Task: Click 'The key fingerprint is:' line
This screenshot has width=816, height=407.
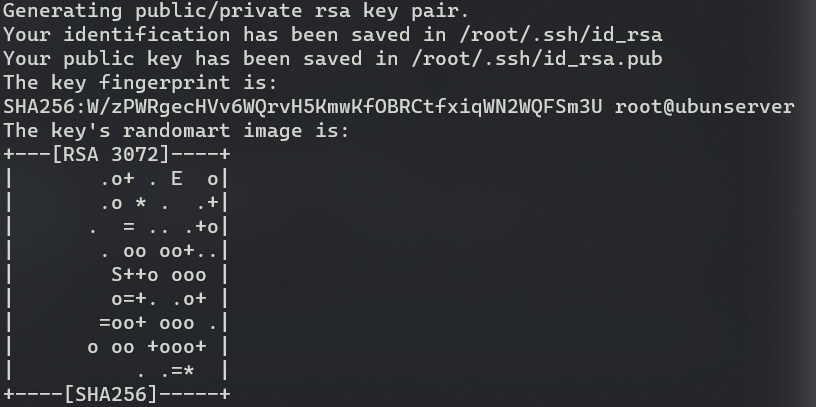Action: coord(141,83)
